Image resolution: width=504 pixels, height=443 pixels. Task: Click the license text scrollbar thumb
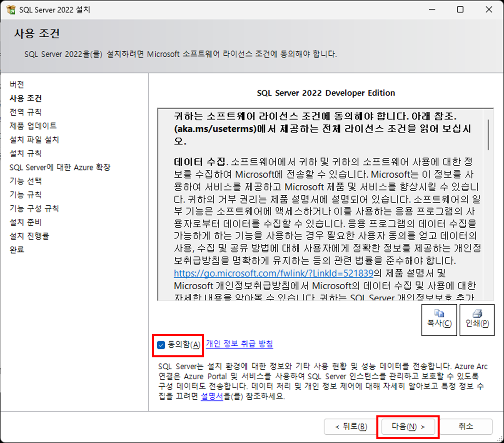[488, 134]
